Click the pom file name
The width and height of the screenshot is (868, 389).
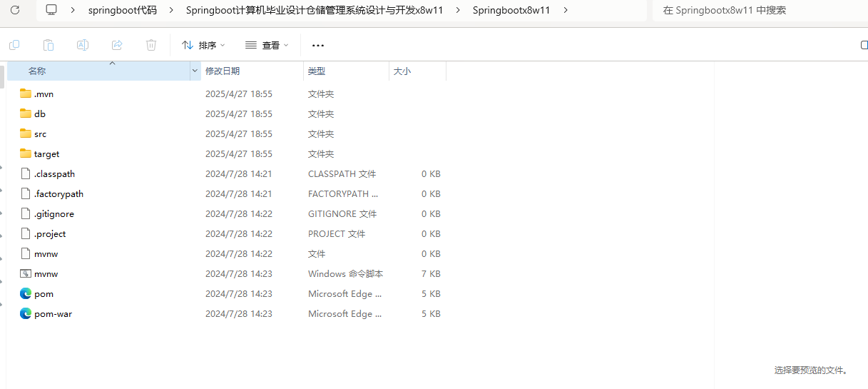(x=44, y=293)
